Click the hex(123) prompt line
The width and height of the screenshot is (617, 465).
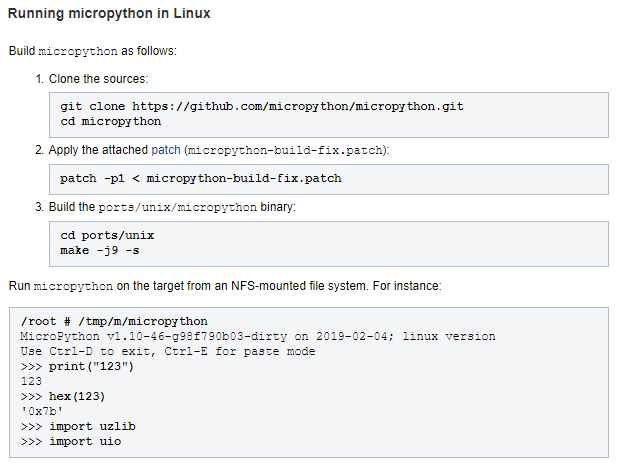point(63,396)
